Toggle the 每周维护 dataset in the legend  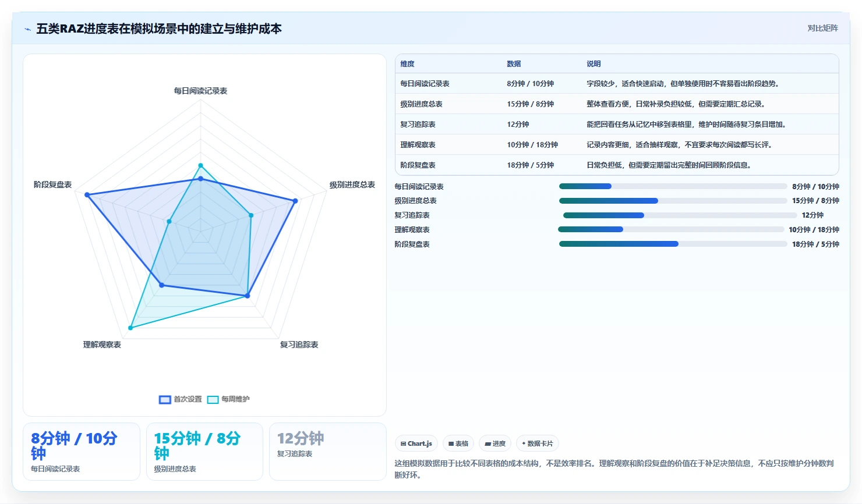[228, 399]
